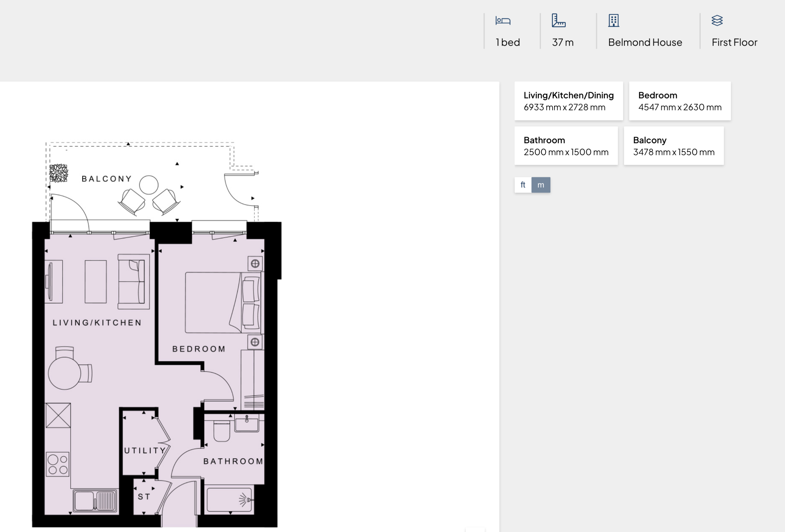Screen dimensions: 785x532
Task: Select the Bedroom dimensions card
Action: click(680, 101)
